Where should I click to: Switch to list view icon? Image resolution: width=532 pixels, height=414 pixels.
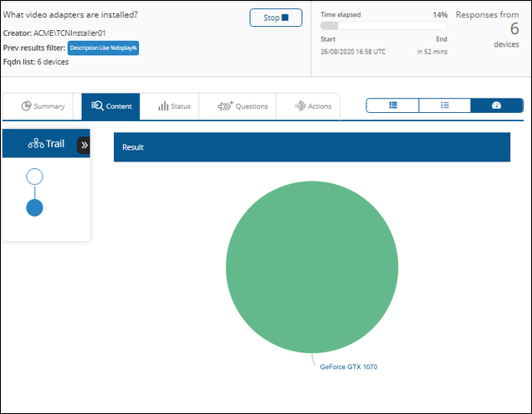pos(445,105)
